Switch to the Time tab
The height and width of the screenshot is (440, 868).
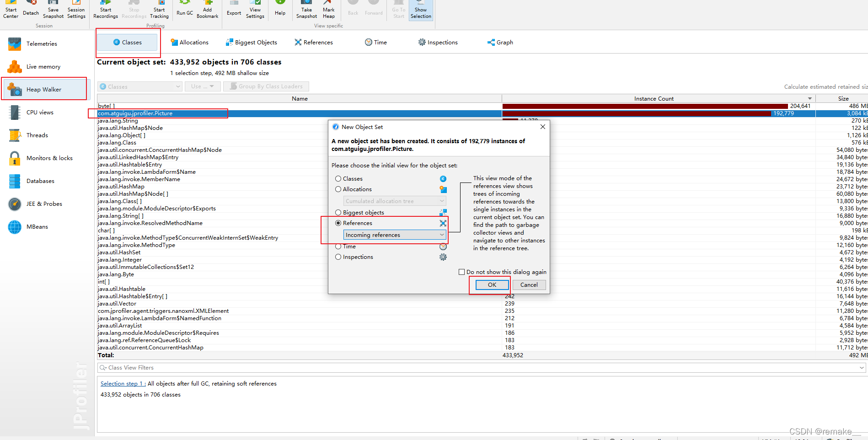376,43
